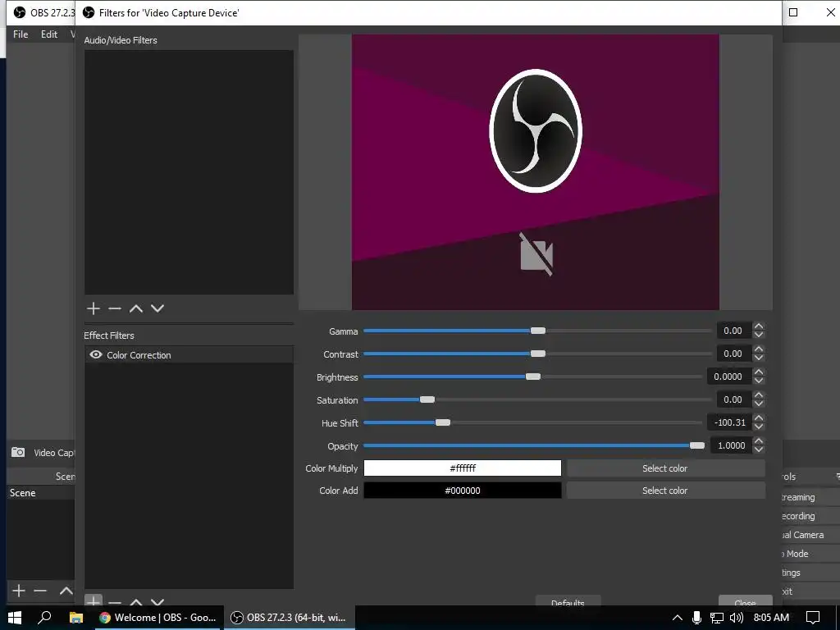Increase Brightness value with up arrow
840x630 pixels.
point(759,372)
